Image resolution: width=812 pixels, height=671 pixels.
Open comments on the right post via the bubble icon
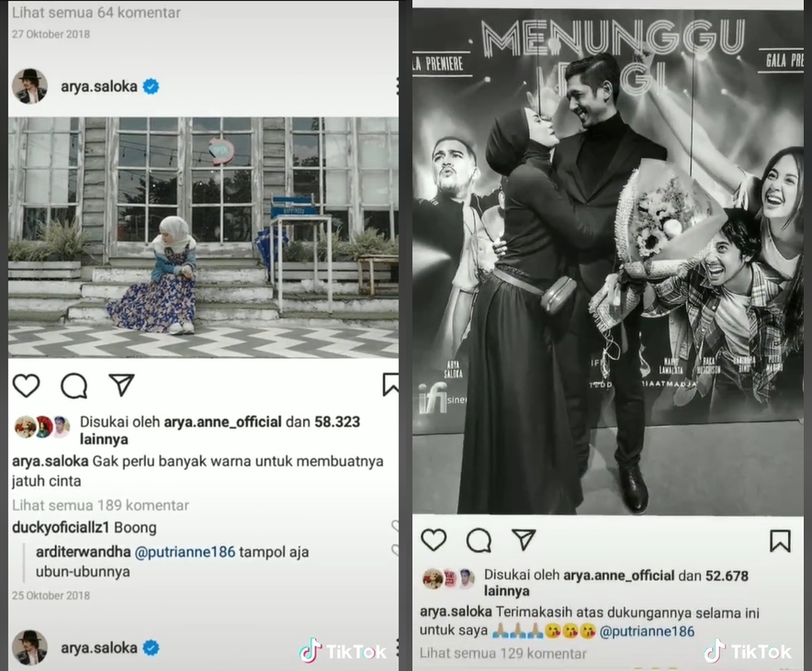click(x=479, y=541)
